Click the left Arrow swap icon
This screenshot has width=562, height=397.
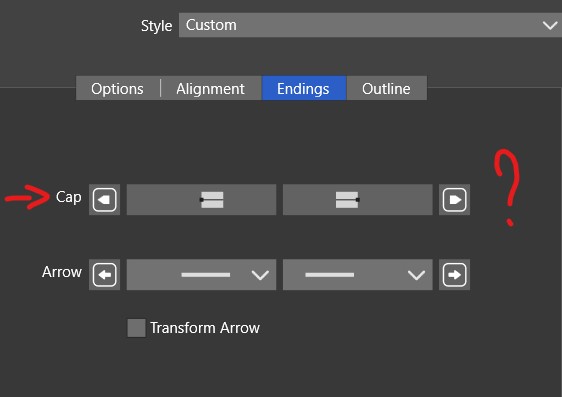104,275
